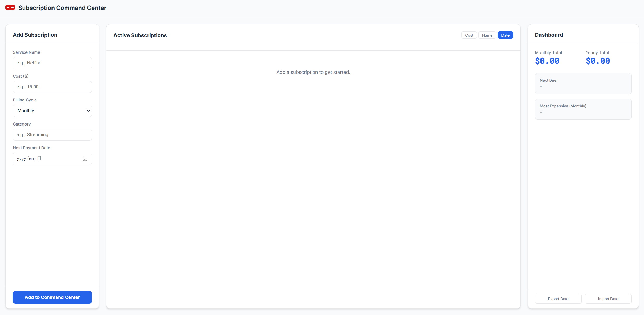Viewport: 644px width, 315px height.
Task: Click the Add to Command Center button
Action: click(x=52, y=297)
